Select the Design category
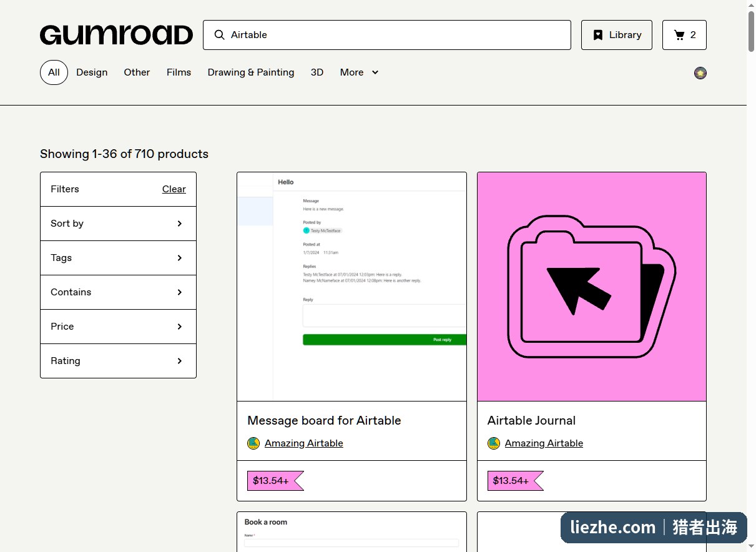Image resolution: width=756 pixels, height=552 pixels. tap(92, 72)
